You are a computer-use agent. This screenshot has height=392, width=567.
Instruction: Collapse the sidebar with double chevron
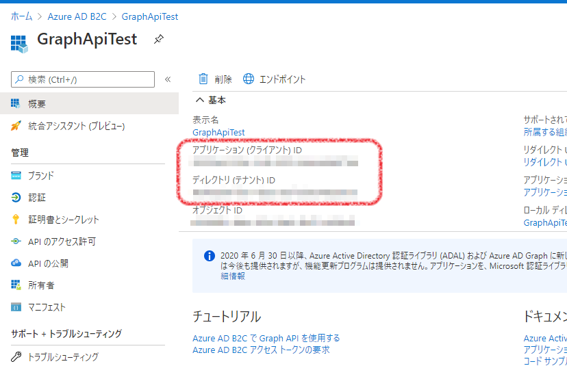(168, 79)
